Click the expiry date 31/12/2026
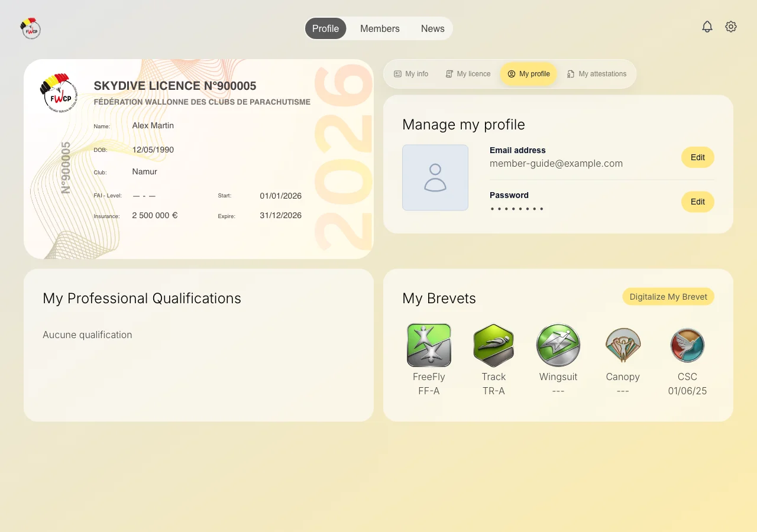 tap(281, 216)
